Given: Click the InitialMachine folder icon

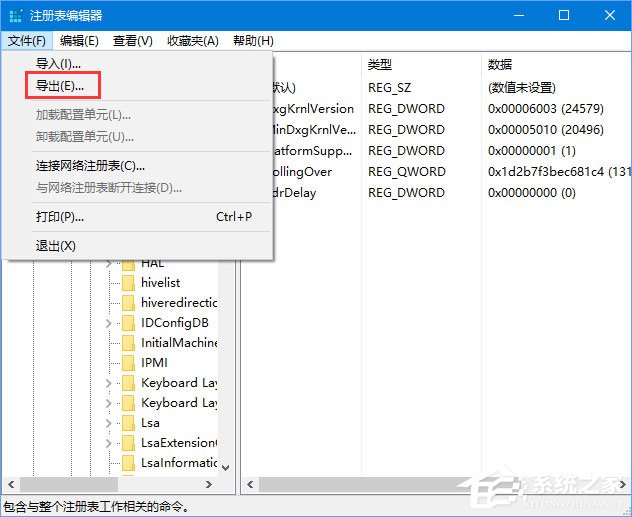Looking at the screenshot, I should (x=129, y=343).
